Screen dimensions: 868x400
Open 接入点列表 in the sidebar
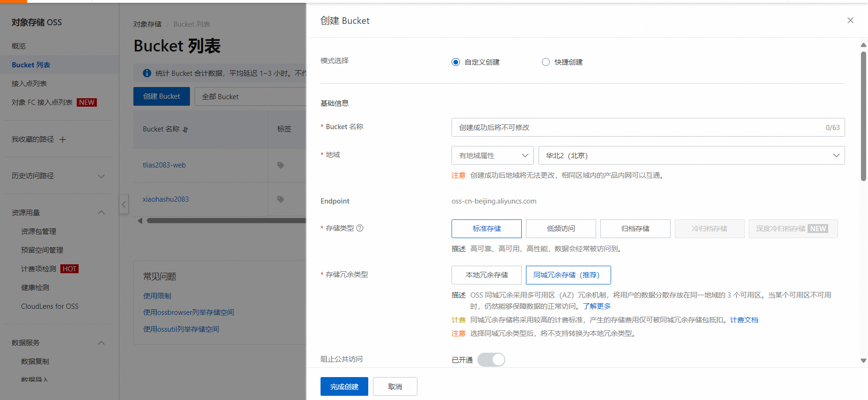click(x=29, y=84)
